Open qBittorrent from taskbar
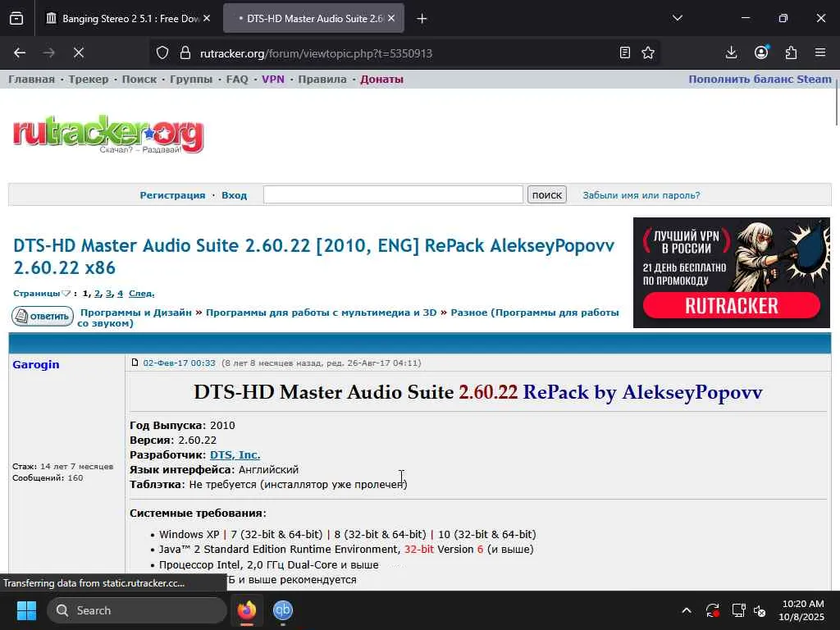Screen dimensions: 840x630 coord(283,610)
